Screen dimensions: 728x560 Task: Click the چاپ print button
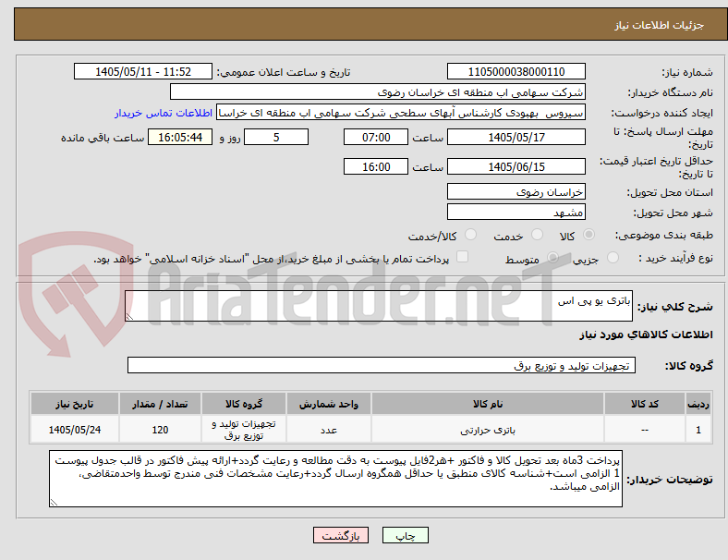(406, 535)
